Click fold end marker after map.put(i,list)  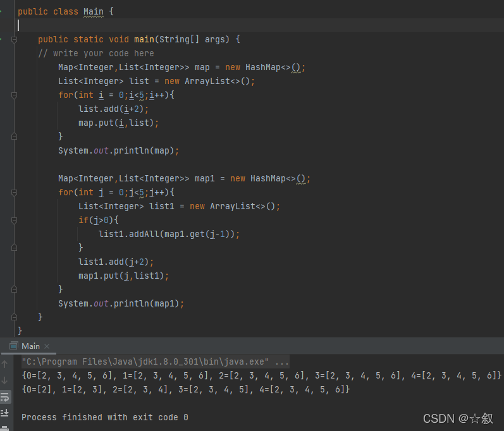click(x=14, y=137)
